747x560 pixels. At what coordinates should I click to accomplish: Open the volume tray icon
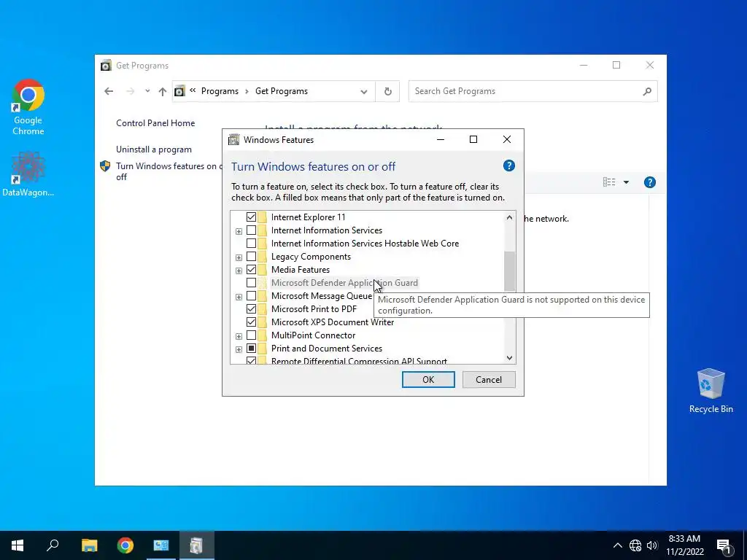652,545
